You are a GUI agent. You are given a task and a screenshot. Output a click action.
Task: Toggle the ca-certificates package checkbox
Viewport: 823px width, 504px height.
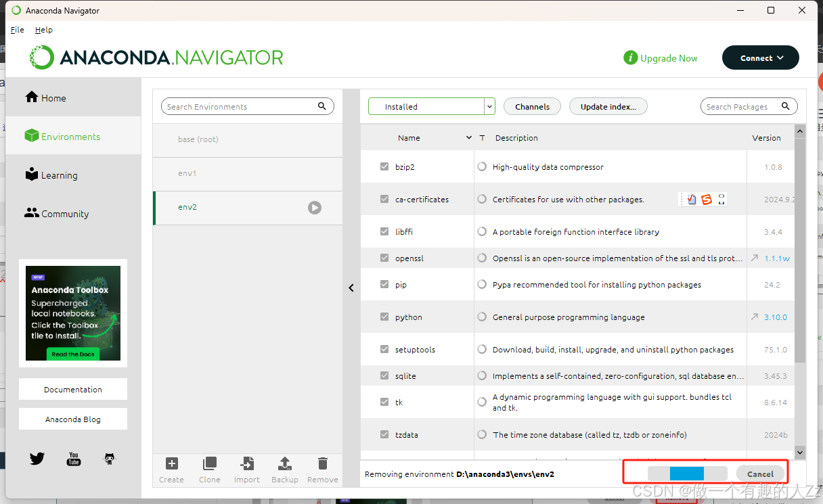tap(384, 199)
